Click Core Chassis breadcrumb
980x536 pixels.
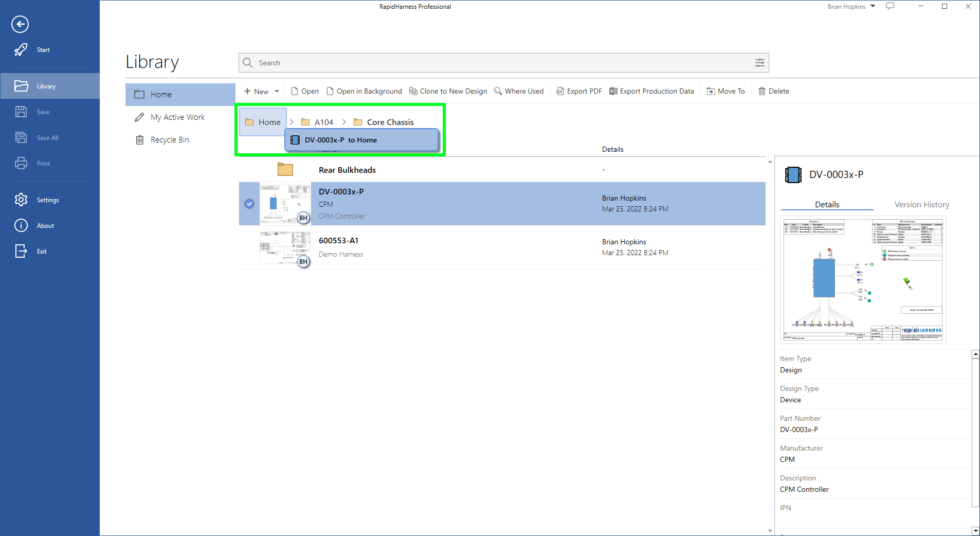click(x=384, y=122)
